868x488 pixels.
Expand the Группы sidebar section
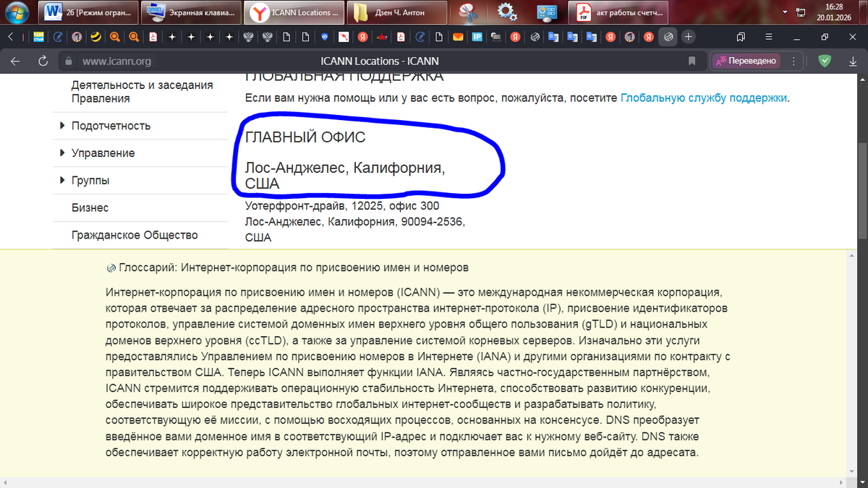[x=90, y=181]
